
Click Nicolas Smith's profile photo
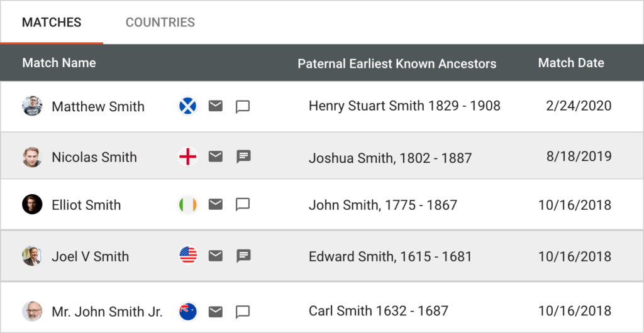(x=32, y=156)
